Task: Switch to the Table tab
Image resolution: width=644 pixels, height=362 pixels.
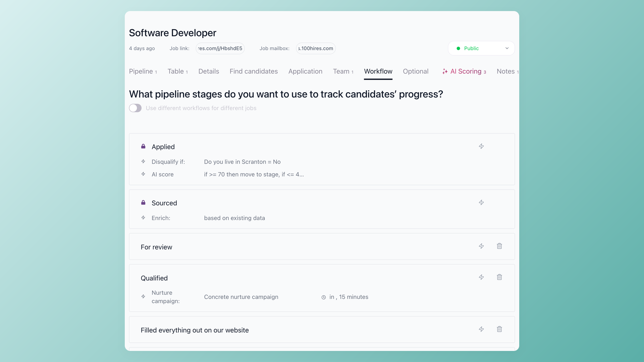Action: [177, 71]
